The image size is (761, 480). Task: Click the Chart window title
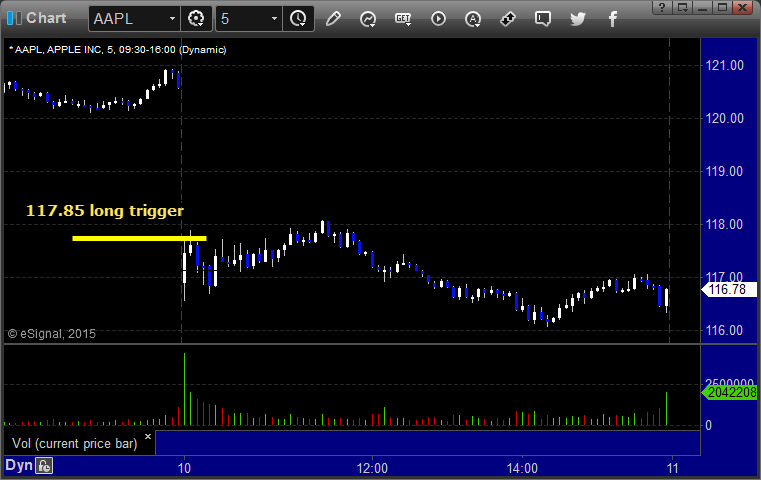pyautogui.click(x=46, y=18)
